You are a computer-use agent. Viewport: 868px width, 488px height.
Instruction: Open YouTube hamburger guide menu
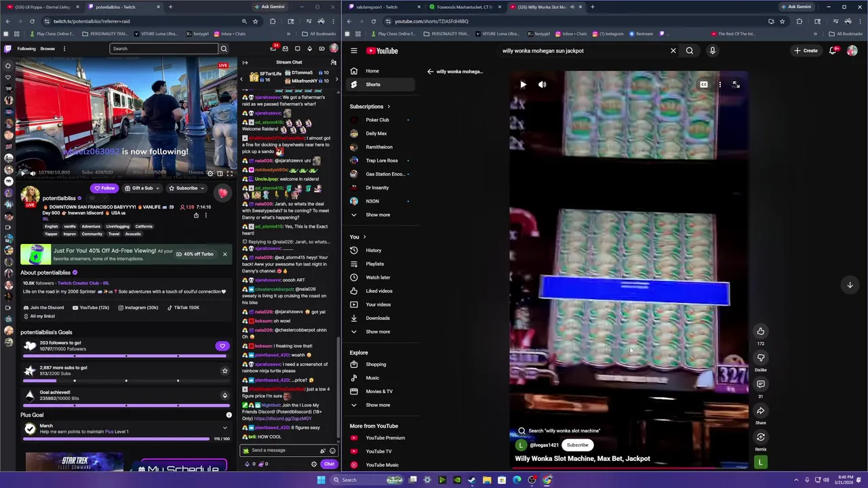pyautogui.click(x=353, y=51)
